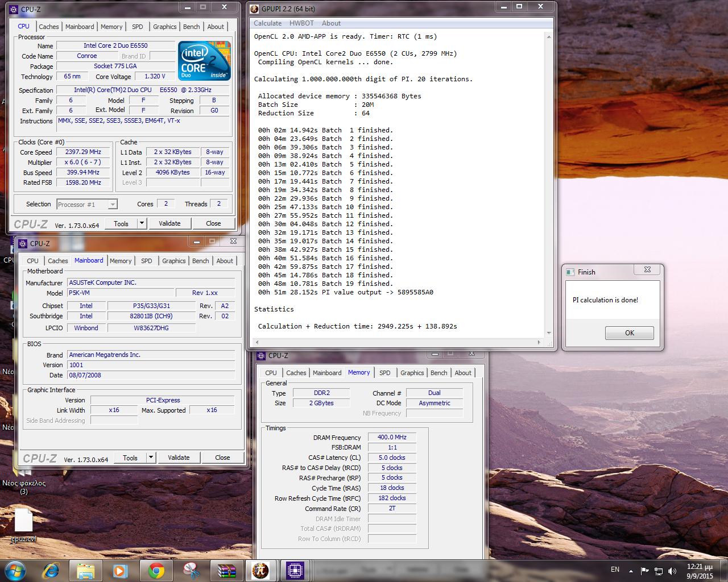
Task: Open the About menu in GPUPI
Action: click(x=331, y=23)
